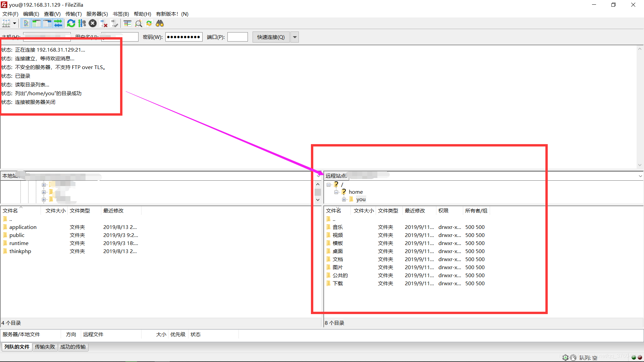Viewport: 644px width, 362px height.
Task: Select remote 下载 folder
Action: click(338, 284)
